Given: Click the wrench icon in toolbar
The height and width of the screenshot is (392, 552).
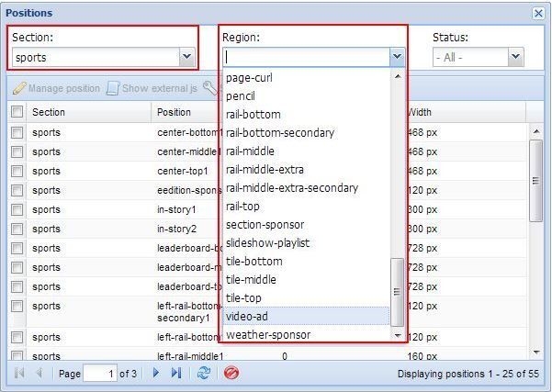Looking at the screenshot, I should pos(210,88).
